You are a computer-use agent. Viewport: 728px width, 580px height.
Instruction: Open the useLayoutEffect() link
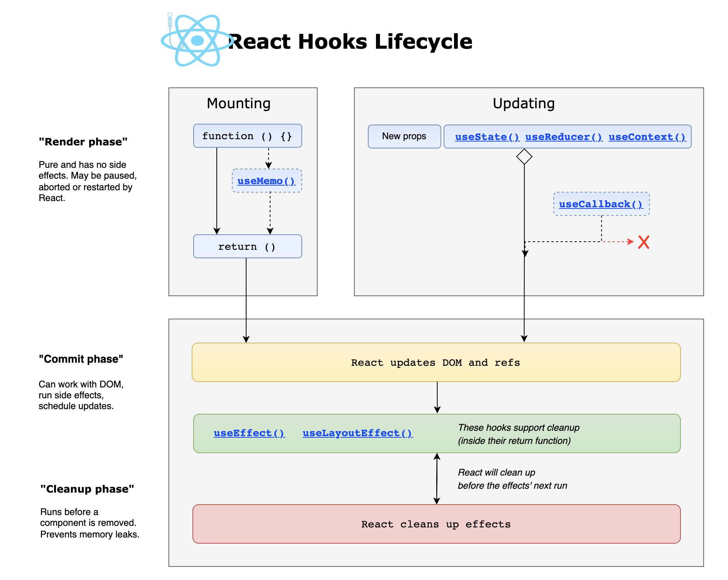tap(358, 433)
